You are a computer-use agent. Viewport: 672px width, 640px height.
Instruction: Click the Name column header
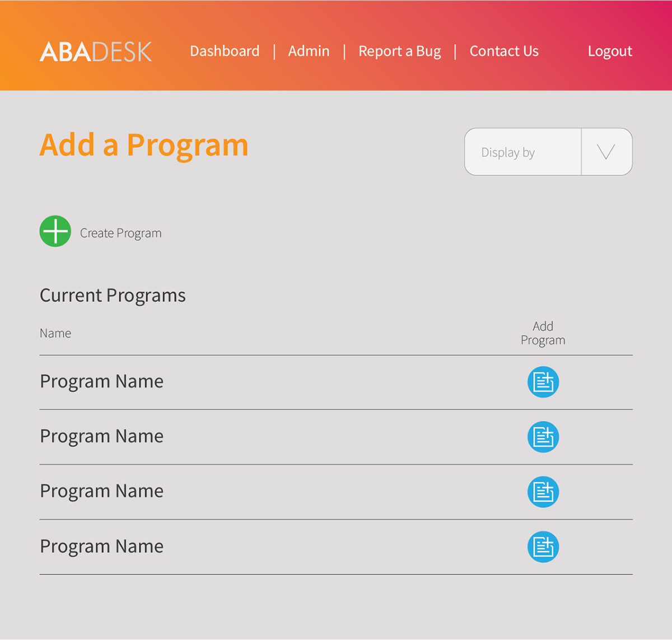(55, 333)
